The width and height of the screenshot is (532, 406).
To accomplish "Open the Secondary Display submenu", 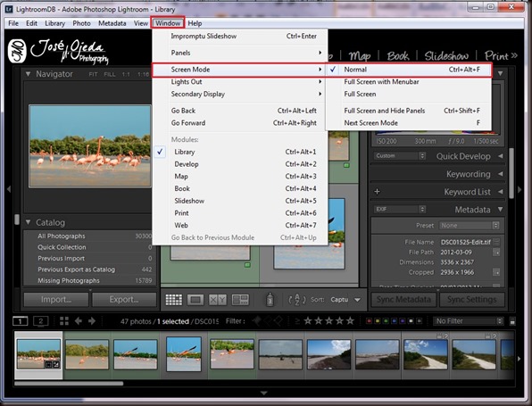I will tap(240, 94).
